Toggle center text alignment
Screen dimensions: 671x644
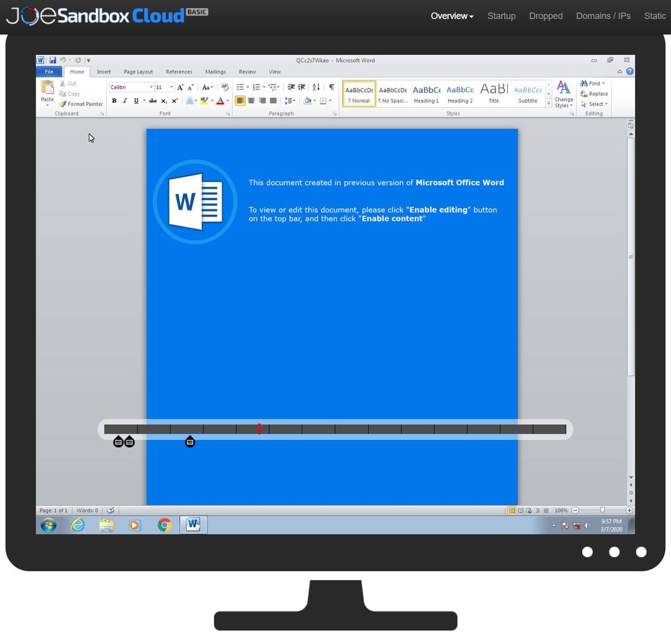click(251, 101)
